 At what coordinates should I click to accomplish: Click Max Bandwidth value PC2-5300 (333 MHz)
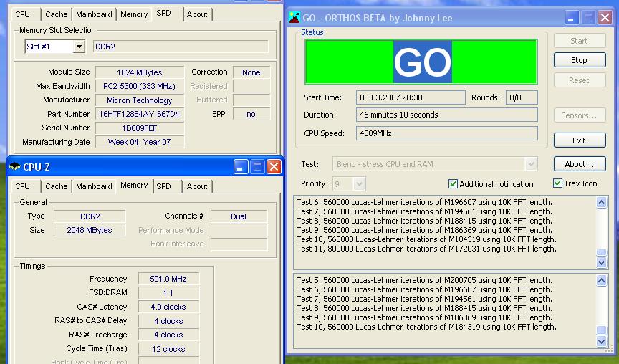[x=140, y=86]
